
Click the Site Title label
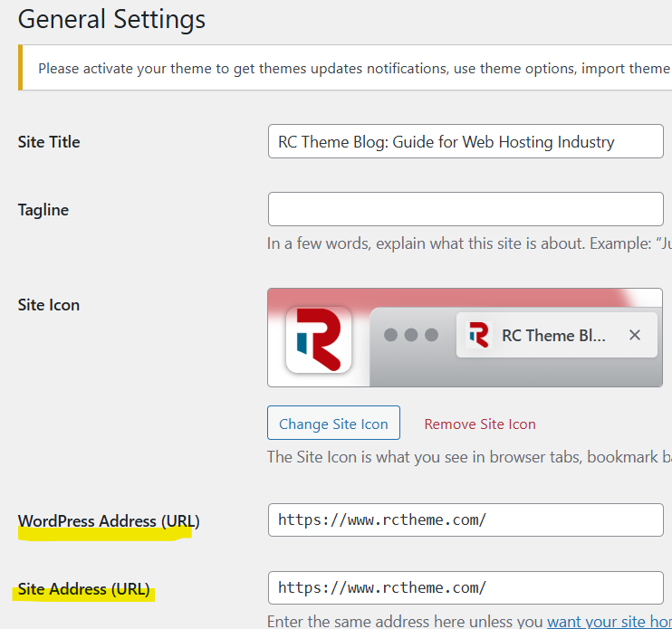[x=49, y=142]
